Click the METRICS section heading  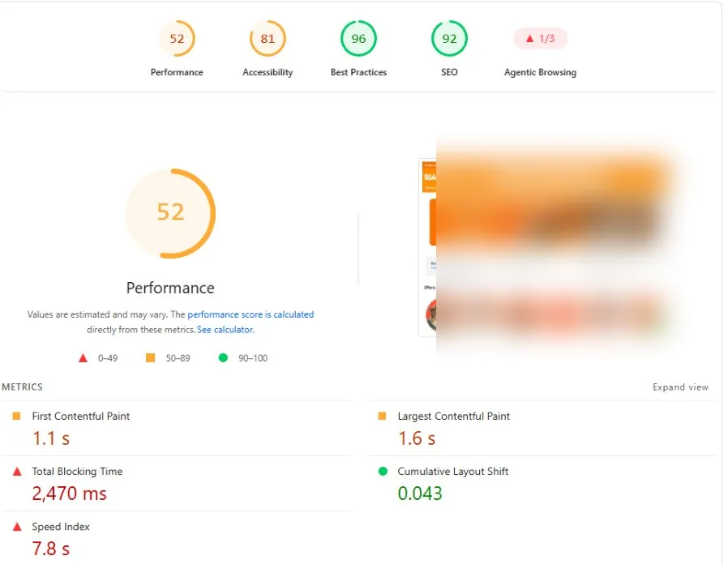click(x=22, y=387)
